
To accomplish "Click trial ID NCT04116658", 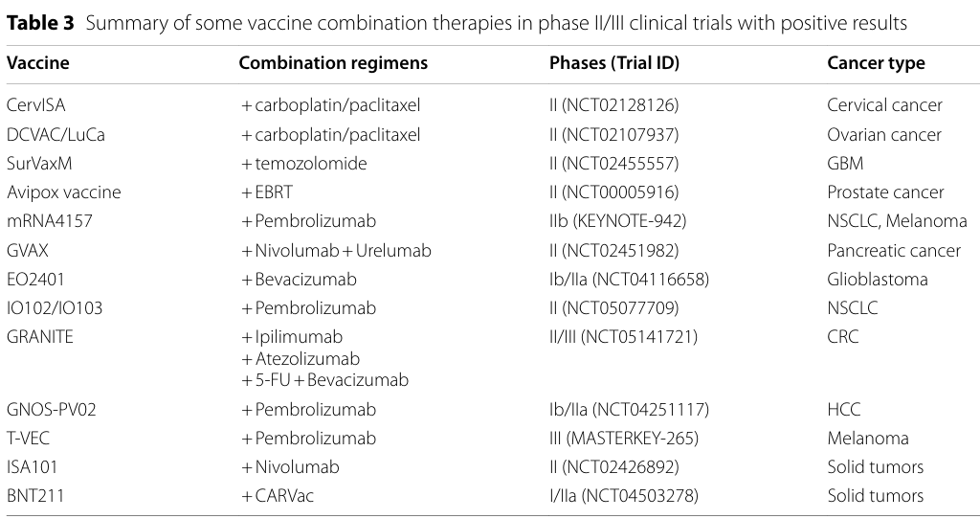I will (x=650, y=280).
